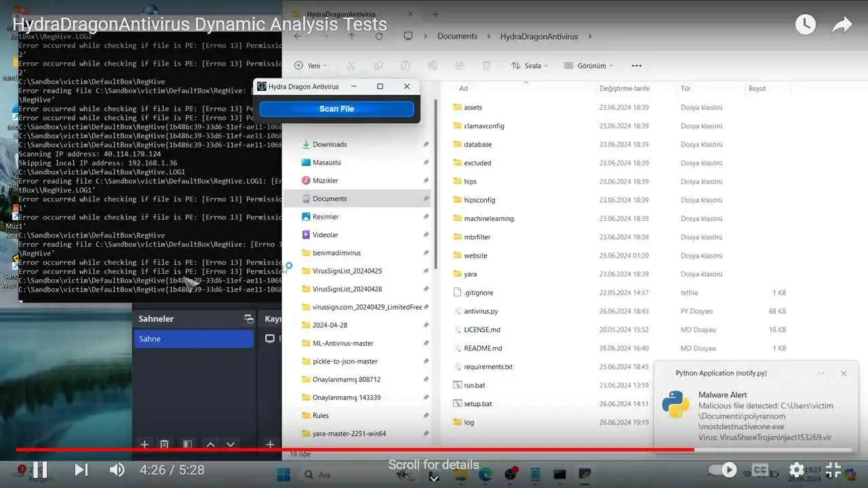Go up one folder in Explorer
The image size is (868, 488).
coord(351,36)
